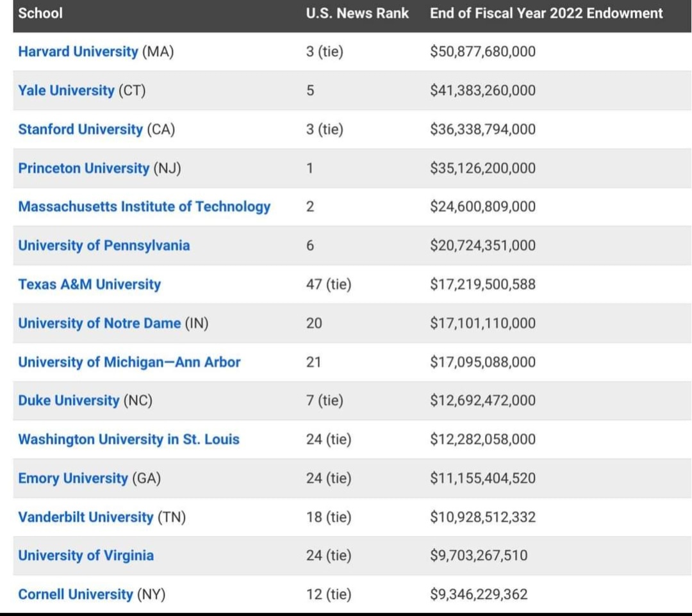Select the endowment value $41,383,260,000

point(483,90)
